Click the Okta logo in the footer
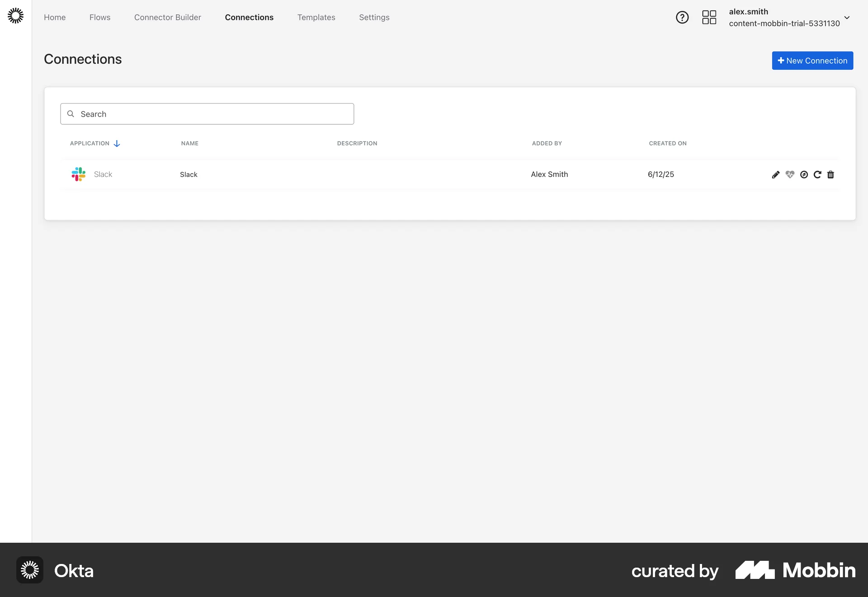Image resolution: width=868 pixels, height=597 pixels. click(x=30, y=570)
